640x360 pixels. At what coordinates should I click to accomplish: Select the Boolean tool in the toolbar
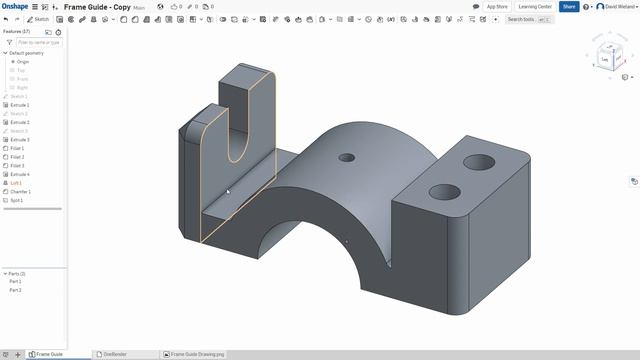[x=223, y=19]
